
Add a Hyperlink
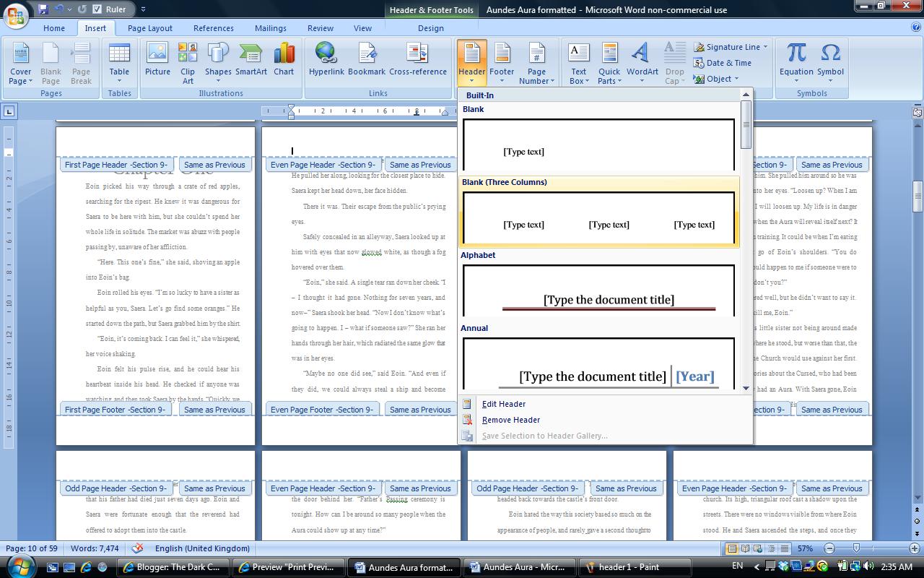pyautogui.click(x=326, y=61)
